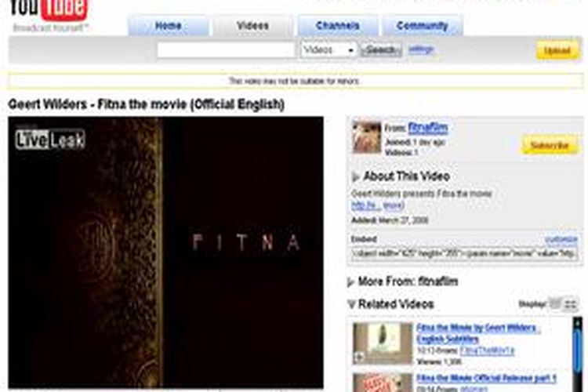Screen dimensions: 588x392
Task: Click the related videos scrollbar
Action: (578, 354)
